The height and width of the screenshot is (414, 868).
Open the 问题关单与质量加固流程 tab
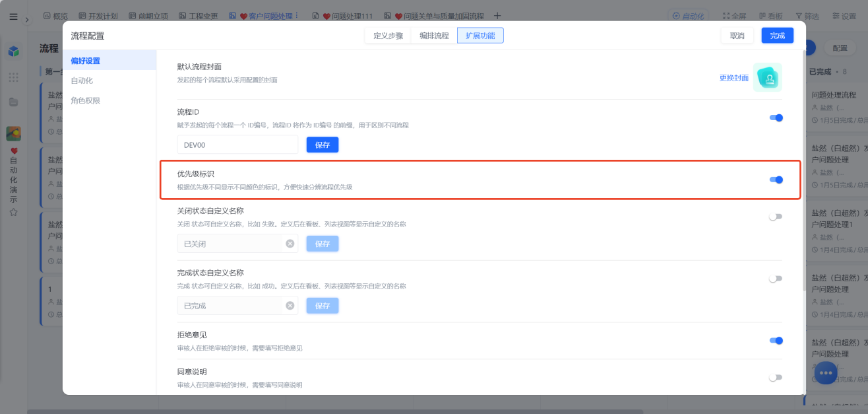pos(433,16)
